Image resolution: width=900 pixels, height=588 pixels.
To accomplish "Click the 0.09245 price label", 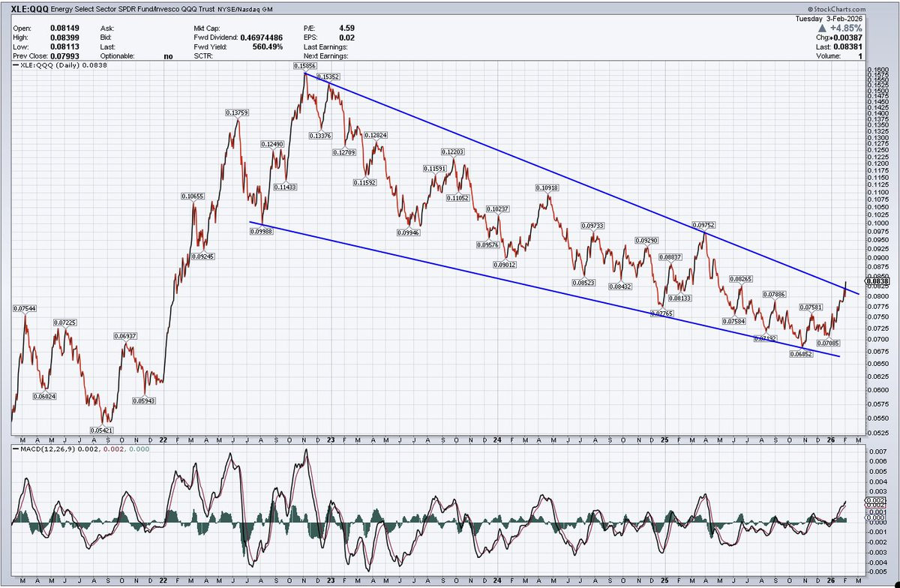I will [x=202, y=256].
